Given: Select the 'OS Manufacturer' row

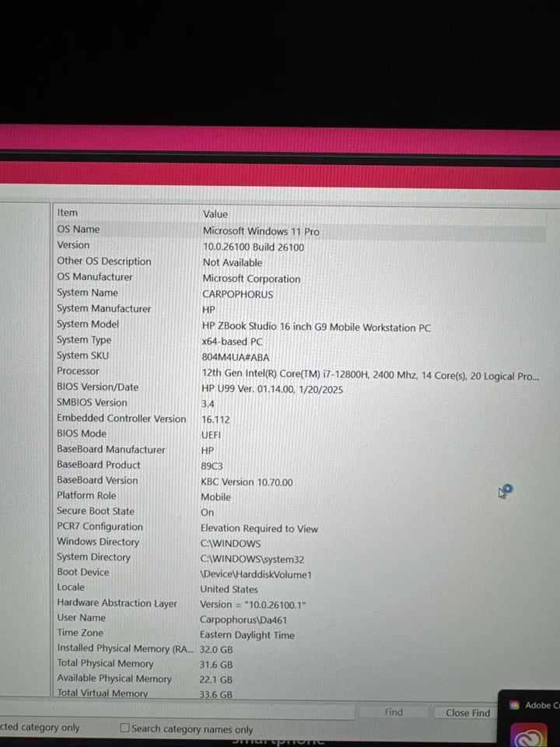Looking at the screenshot, I should 94,277.
